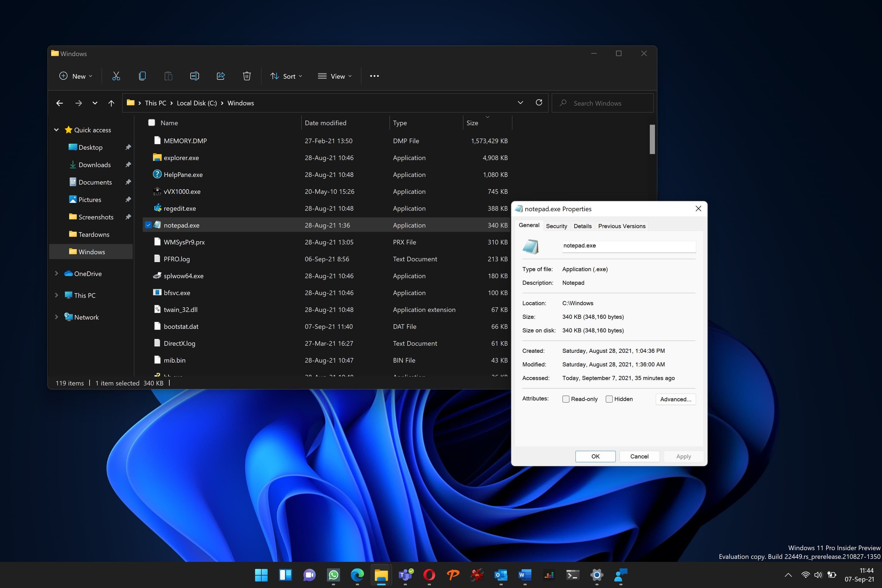Switch to the Details tab

pyautogui.click(x=582, y=226)
